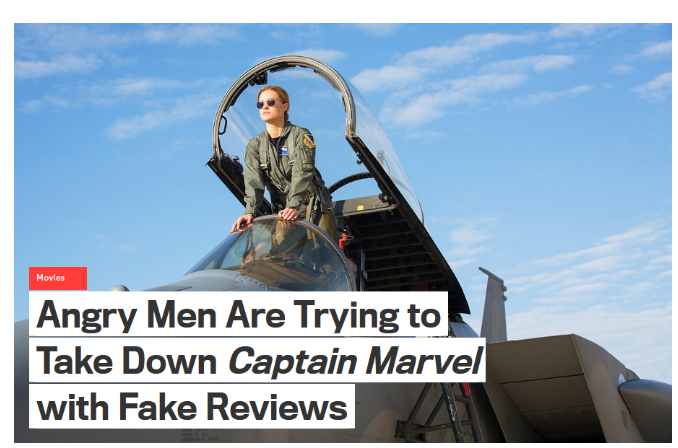Click the stenciled text on the jet fuselage
Image resolution: width=678 pixels, height=448 pixels.
coord(200,435)
